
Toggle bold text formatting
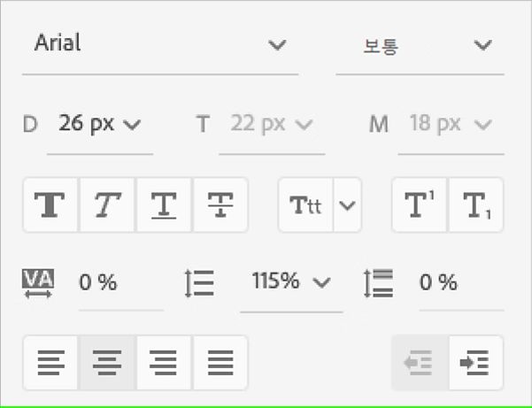click(51, 205)
